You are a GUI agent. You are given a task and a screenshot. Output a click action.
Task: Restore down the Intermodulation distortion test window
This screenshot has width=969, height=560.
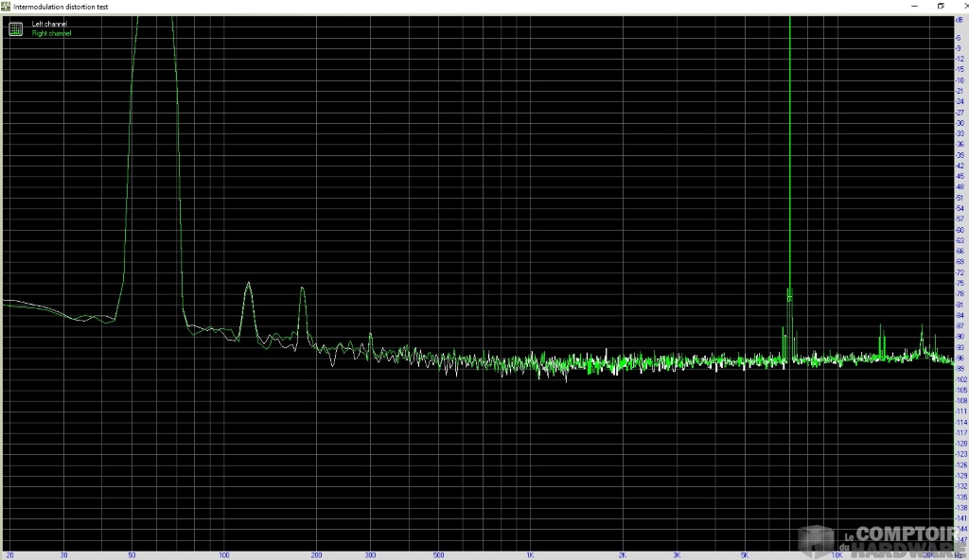[941, 6]
